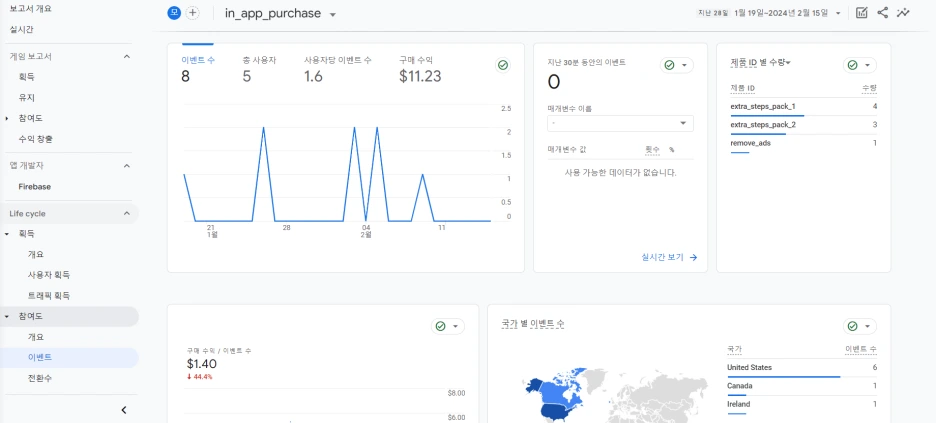Screen dimensions: 936x423
Task: Open 개요 under Life cycle 참여도
Action: pos(36,337)
